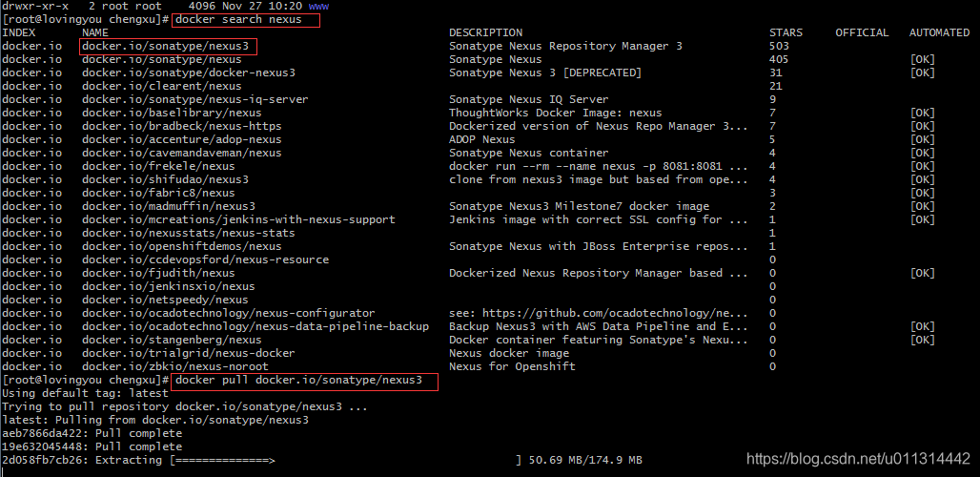Select docker.io/ocadotechnology/nexus-configurator name
980x477 pixels.
(x=228, y=313)
